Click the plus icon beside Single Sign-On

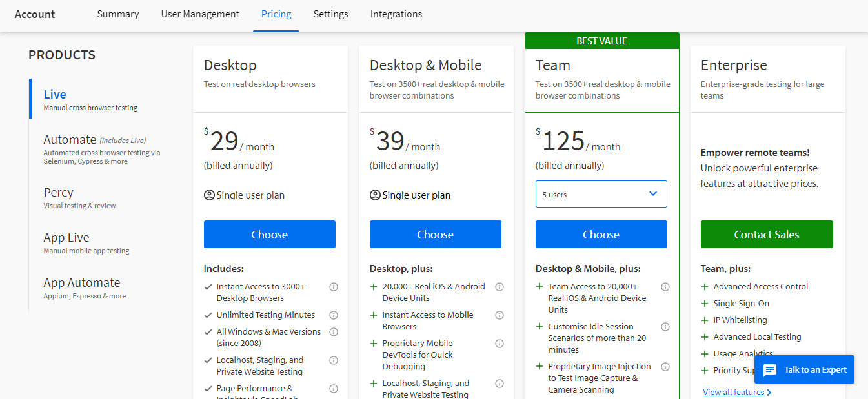pos(705,304)
